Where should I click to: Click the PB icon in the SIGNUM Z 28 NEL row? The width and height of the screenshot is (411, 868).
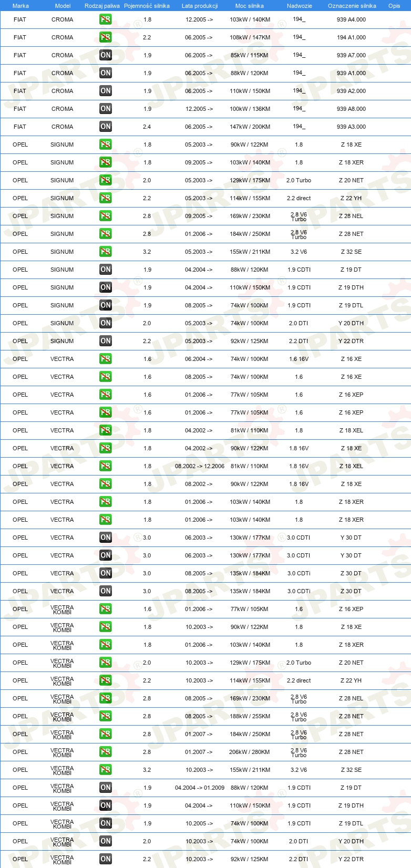[x=106, y=216]
